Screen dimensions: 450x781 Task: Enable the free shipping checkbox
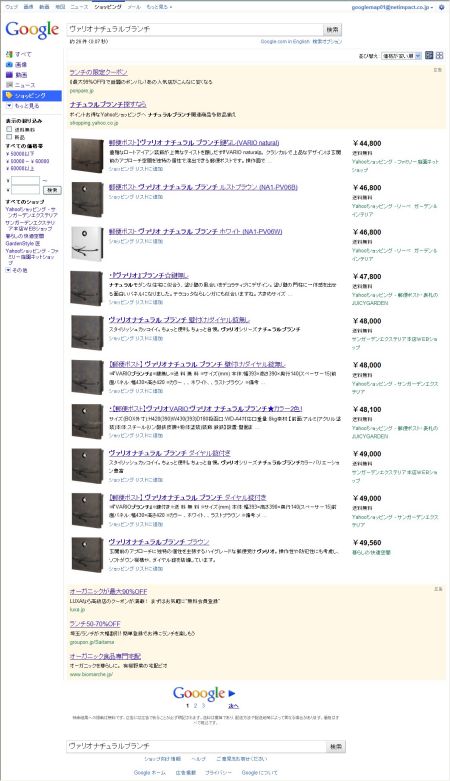[9, 130]
